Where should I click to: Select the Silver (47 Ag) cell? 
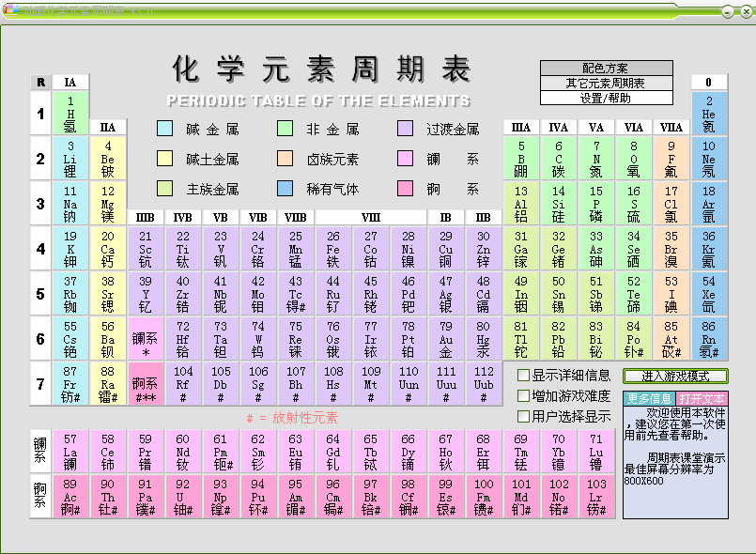[446, 294]
